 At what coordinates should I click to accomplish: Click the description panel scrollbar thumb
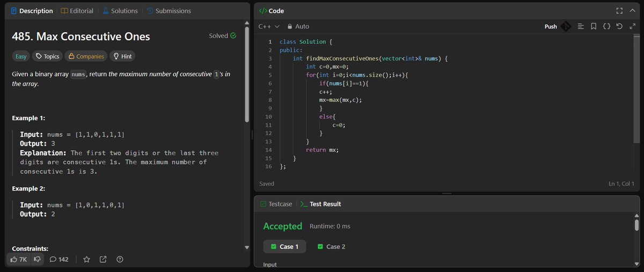coord(247,75)
